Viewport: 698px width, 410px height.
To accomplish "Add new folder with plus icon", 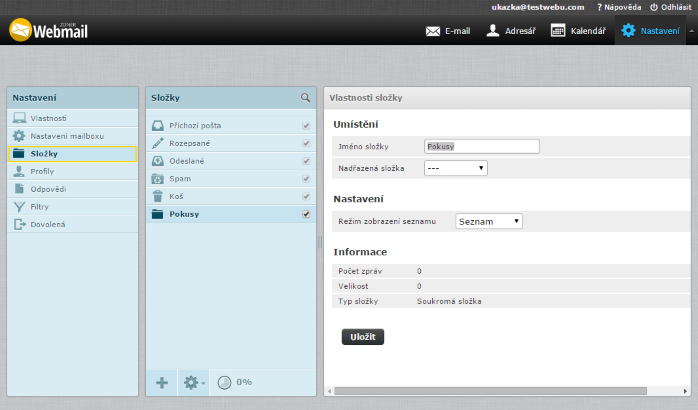I will [x=162, y=382].
